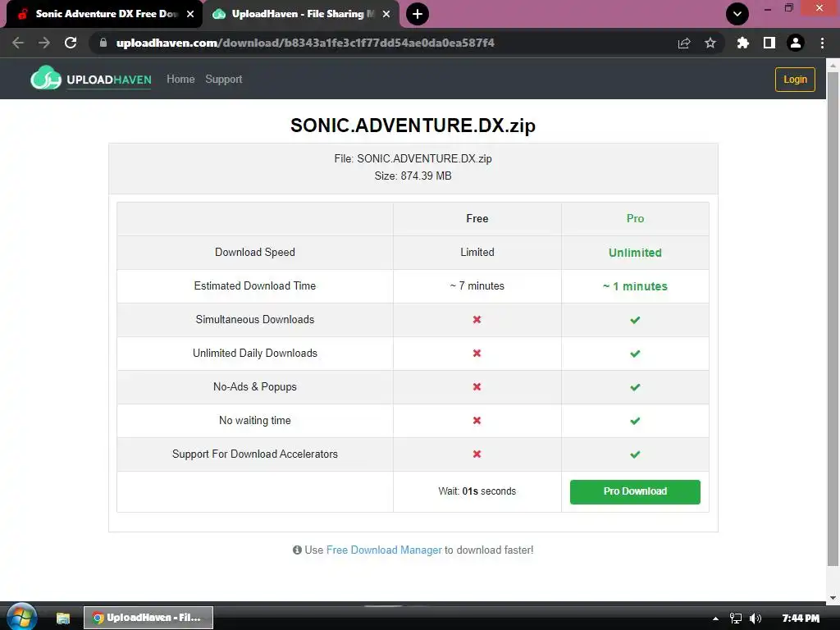Switch to Sonic Adventure DX Free Download tab
This screenshot has width=840, height=630.
[x=106, y=14]
